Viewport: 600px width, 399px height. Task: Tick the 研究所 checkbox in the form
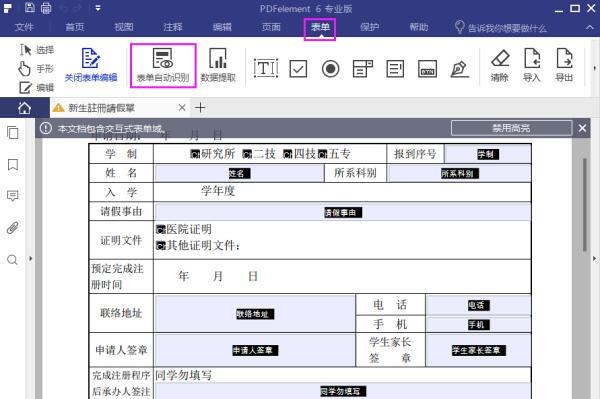pos(195,154)
